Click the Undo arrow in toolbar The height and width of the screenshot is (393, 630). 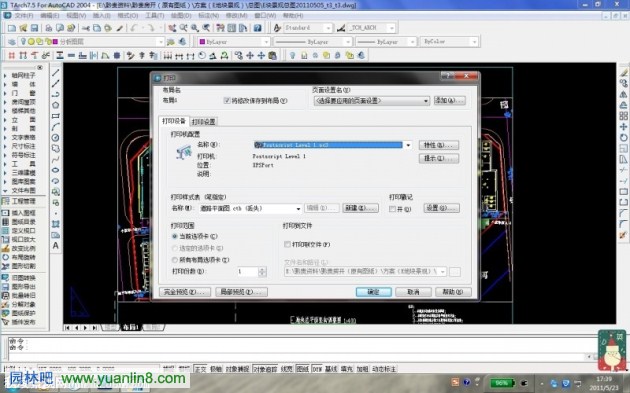(x=134, y=28)
